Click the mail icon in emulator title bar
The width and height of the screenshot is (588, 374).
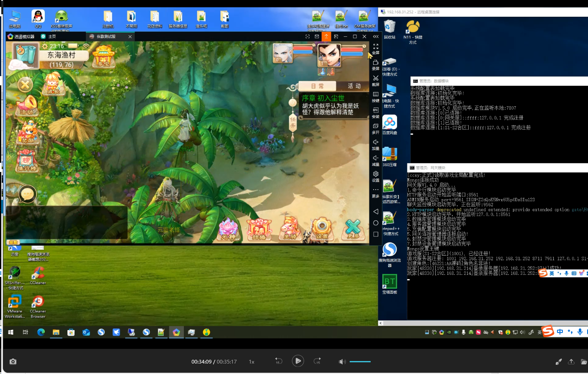click(x=317, y=36)
